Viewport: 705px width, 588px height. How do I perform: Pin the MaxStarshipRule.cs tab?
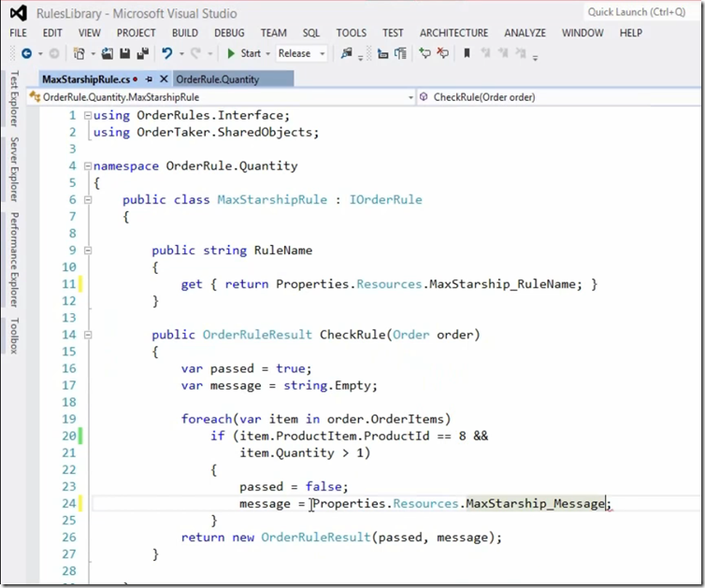pyautogui.click(x=149, y=79)
